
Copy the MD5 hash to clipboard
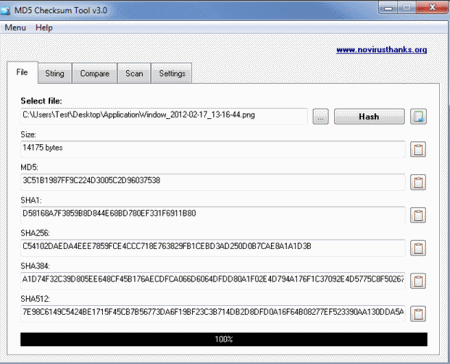click(418, 182)
